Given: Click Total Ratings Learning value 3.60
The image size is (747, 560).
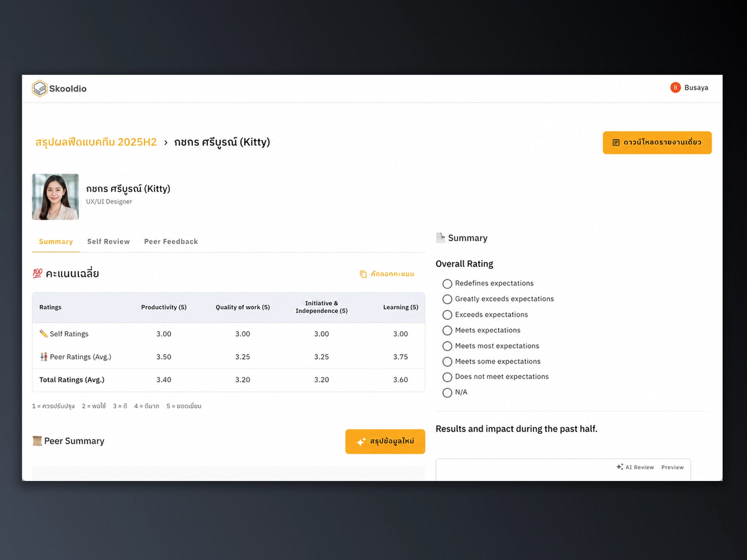Looking at the screenshot, I should pos(401,380).
